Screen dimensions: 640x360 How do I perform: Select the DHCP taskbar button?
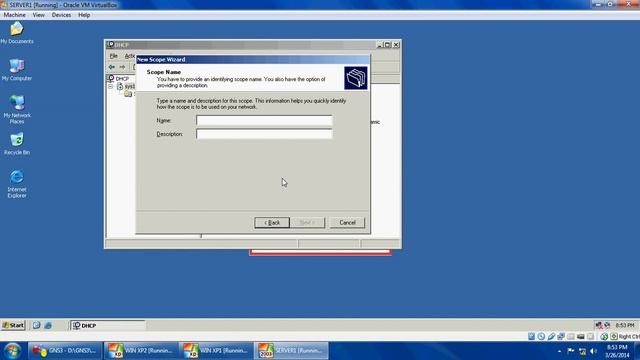click(107, 325)
